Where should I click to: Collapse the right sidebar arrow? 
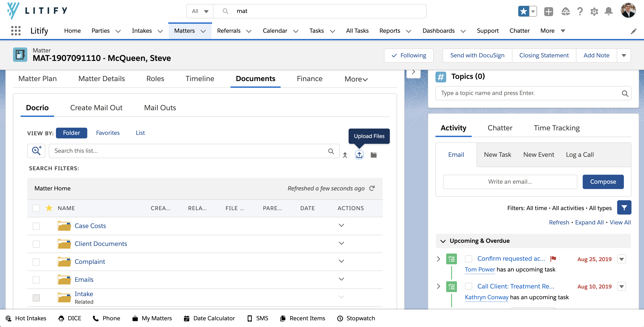[x=414, y=72]
